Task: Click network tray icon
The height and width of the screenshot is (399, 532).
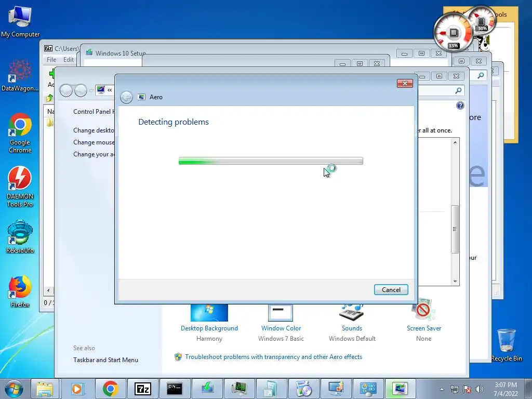Action: (454, 389)
